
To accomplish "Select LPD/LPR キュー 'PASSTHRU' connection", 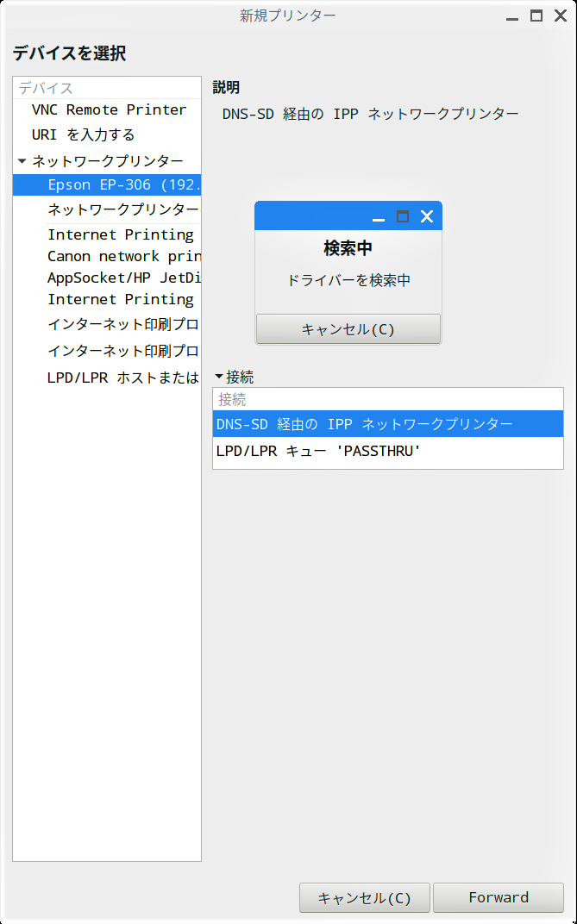I will (387, 451).
